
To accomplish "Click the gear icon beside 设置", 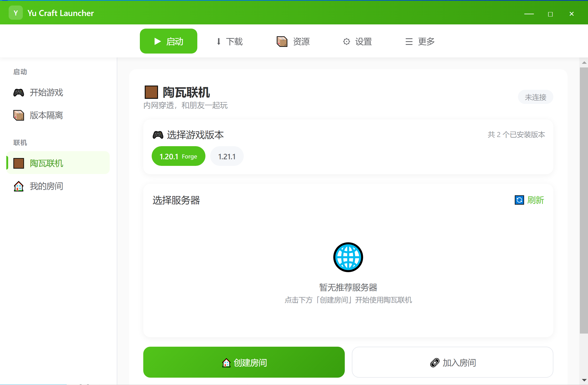I will 347,41.
